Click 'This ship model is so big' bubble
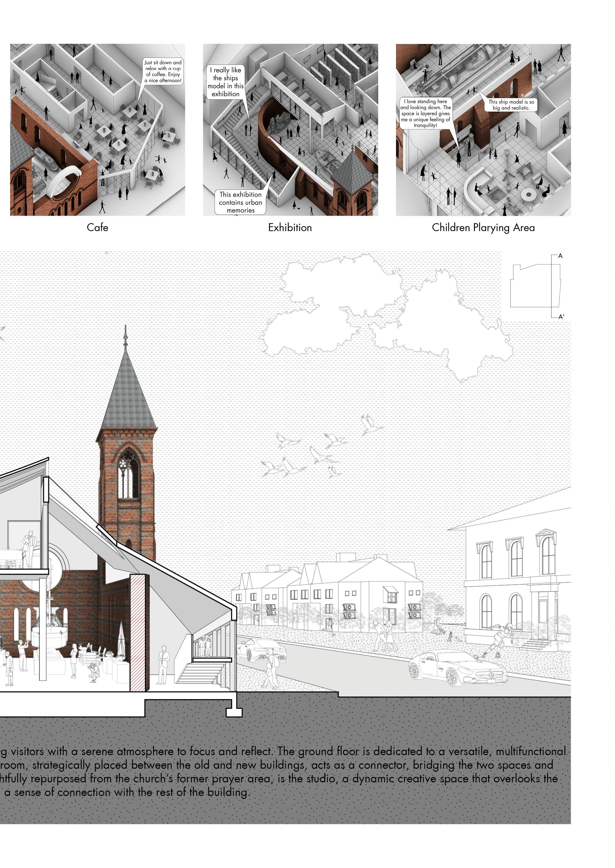615x868 pixels. (511, 104)
